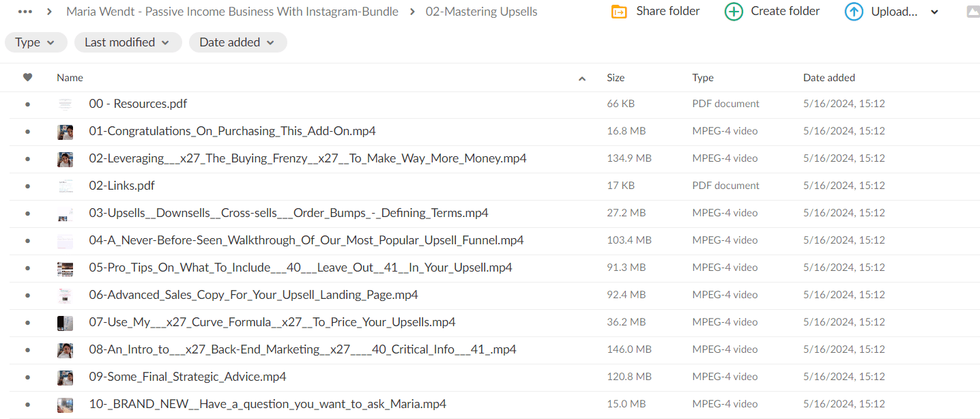Click the Upload arrow icon
Screen dimensions: 980x419
(x=854, y=12)
